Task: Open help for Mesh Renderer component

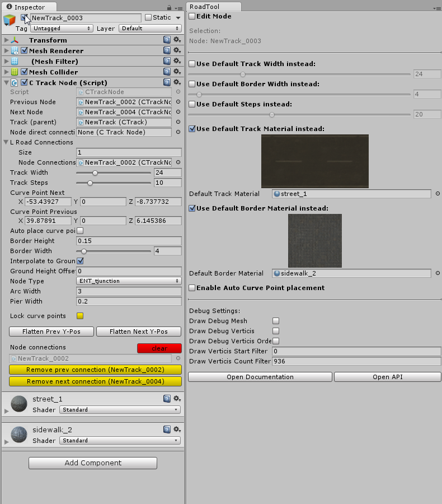Action: tap(167, 50)
